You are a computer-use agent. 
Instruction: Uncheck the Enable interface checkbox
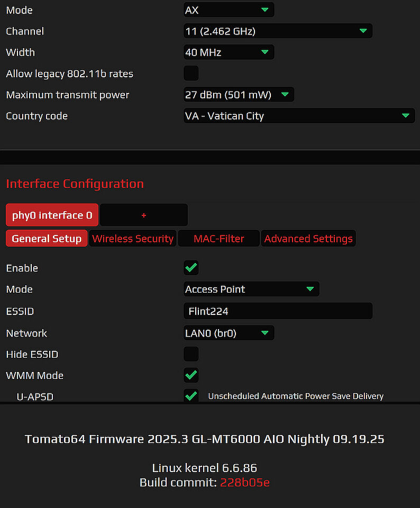[x=191, y=268]
